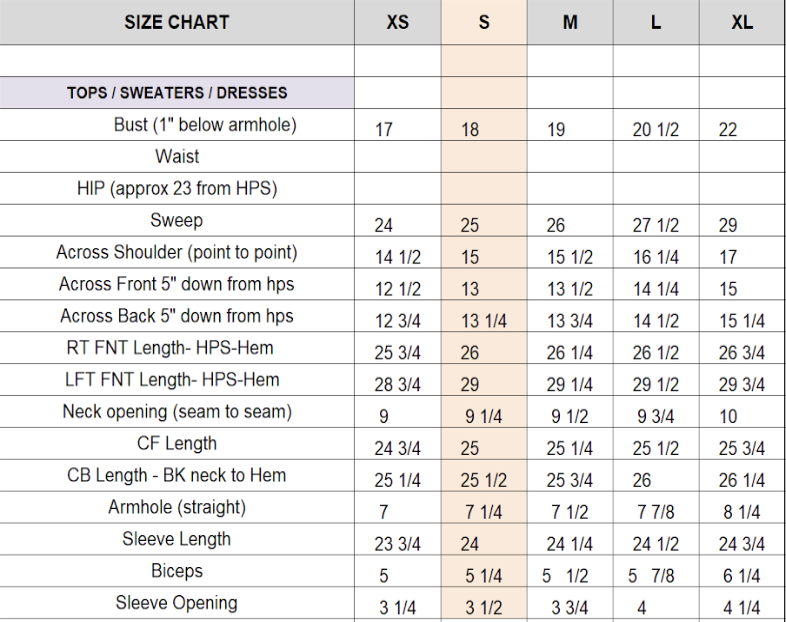Select Across Shoulder value 16 1/4
This screenshot has height=622, width=786.
[656, 257]
